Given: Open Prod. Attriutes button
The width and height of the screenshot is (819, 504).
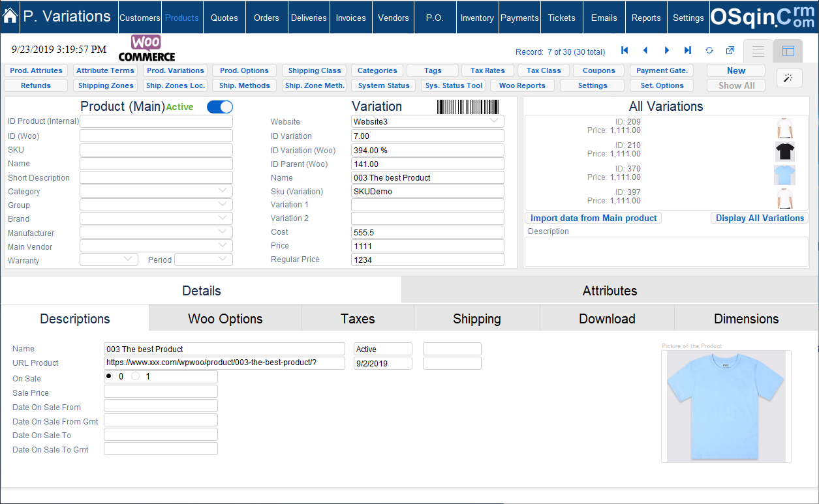Looking at the screenshot, I should coord(36,70).
